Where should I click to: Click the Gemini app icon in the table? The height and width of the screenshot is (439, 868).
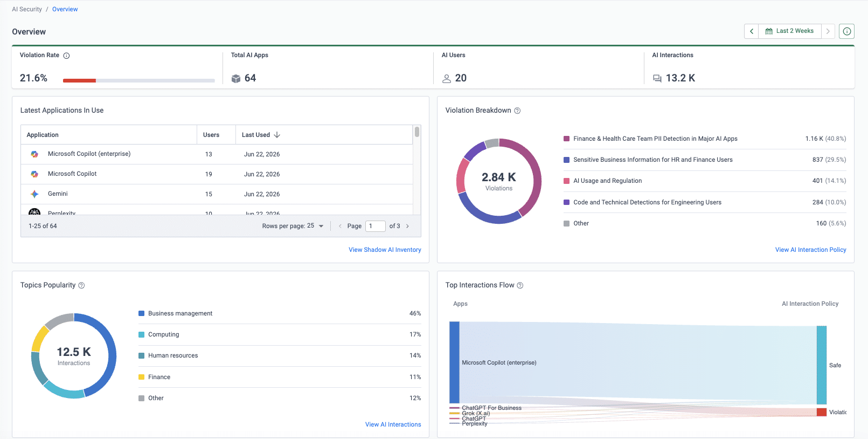pos(34,194)
